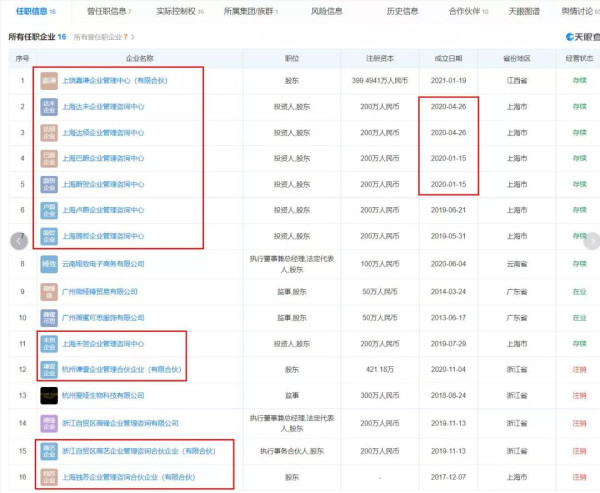
Task: Click capital value 421.18万
Action: [x=380, y=369]
